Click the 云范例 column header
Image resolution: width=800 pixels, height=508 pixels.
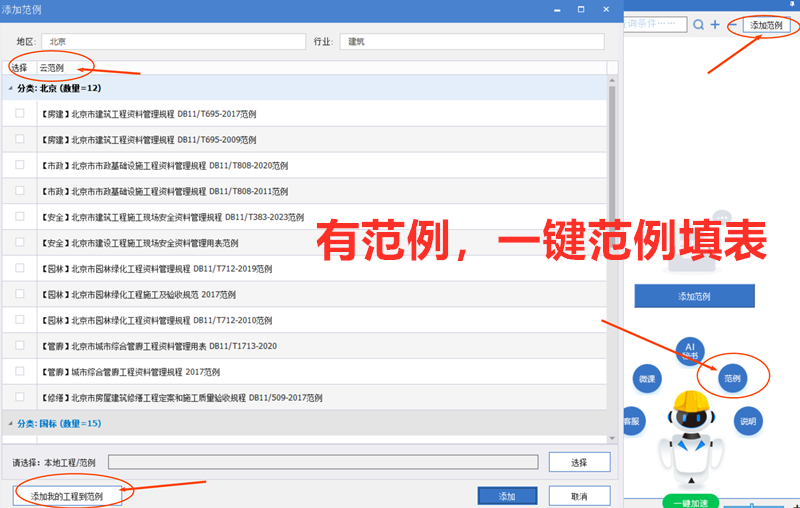(52, 68)
